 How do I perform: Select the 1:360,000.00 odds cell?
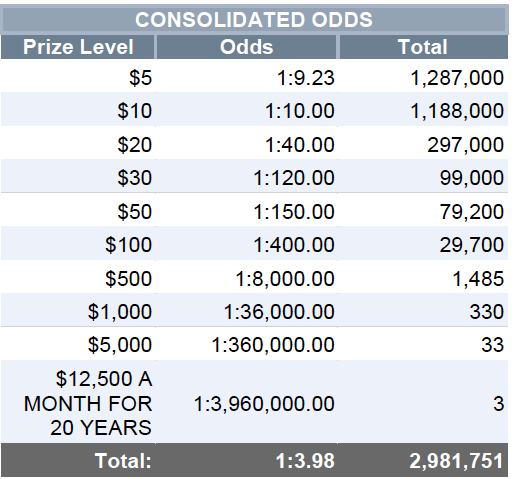pos(246,344)
